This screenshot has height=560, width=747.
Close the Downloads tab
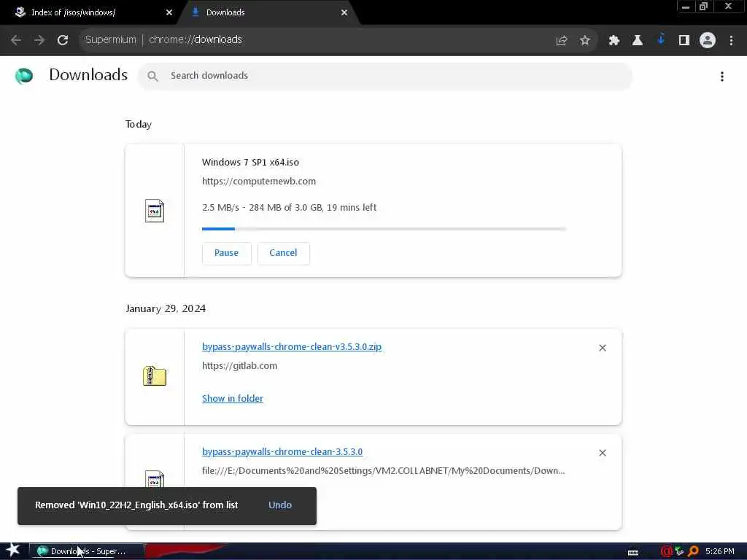[x=344, y=13]
